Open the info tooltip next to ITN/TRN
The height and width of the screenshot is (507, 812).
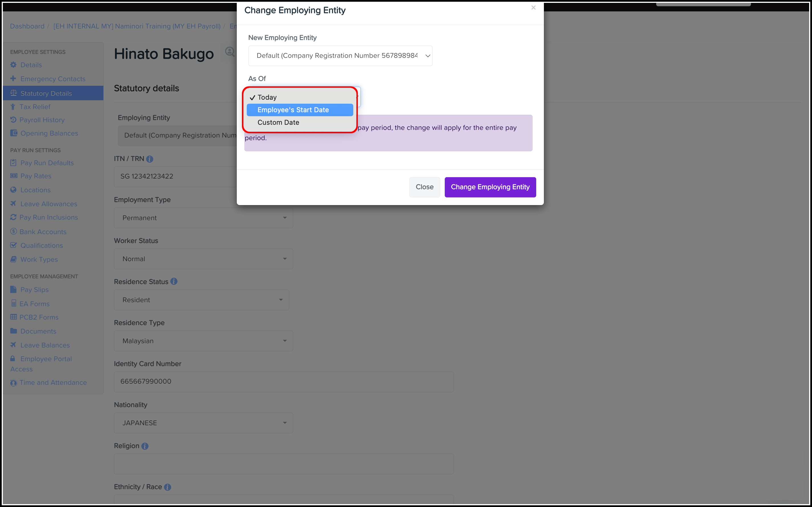click(x=150, y=159)
